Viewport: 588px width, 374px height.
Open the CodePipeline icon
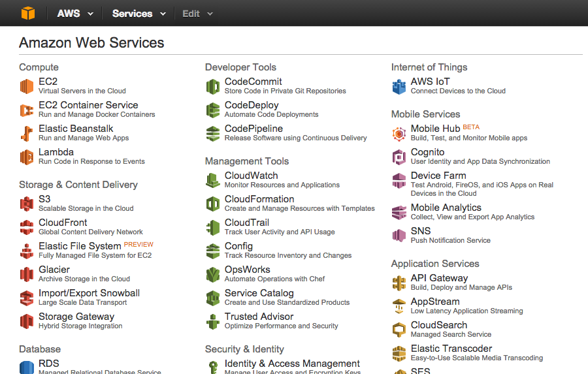[212, 133]
